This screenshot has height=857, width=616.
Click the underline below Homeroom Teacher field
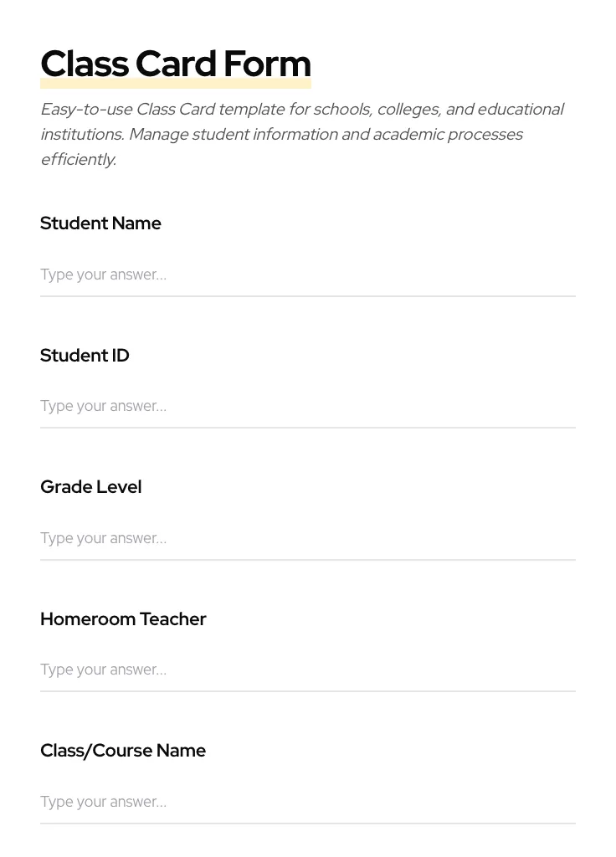point(307,691)
